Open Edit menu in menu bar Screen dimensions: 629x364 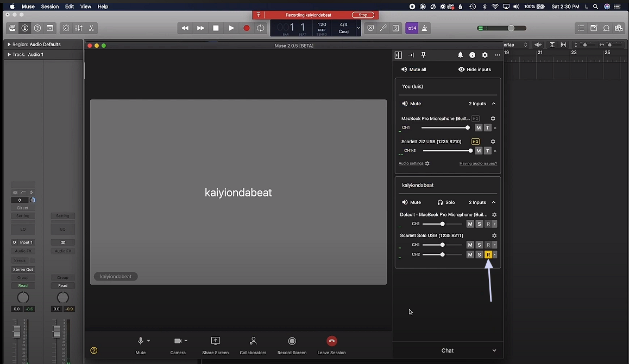pyautogui.click(x=70, y=7)
